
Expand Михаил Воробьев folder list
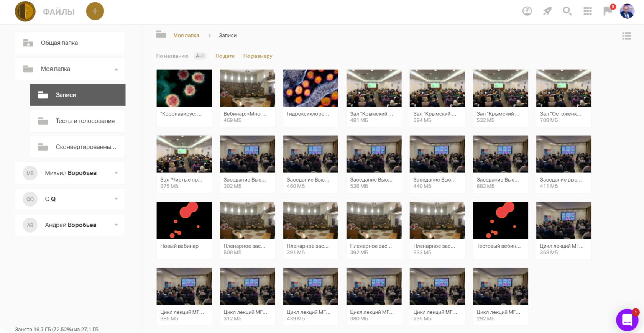tap(116, 173)
